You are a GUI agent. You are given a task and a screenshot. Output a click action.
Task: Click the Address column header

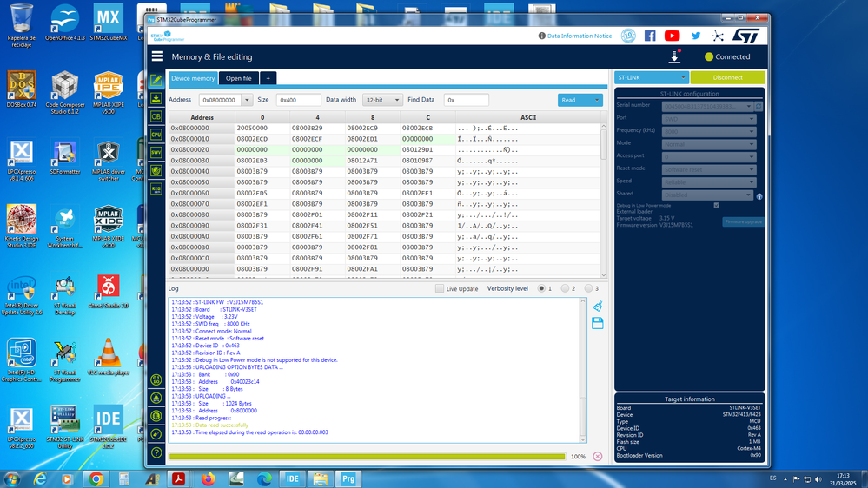[202, 117]
